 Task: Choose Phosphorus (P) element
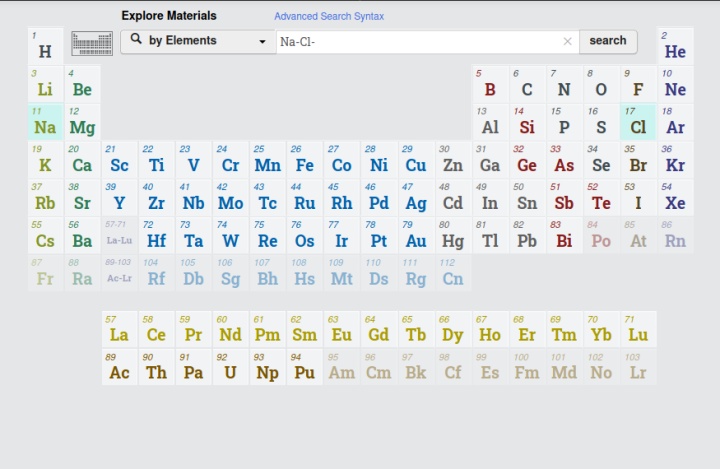[x=564, y=122]
